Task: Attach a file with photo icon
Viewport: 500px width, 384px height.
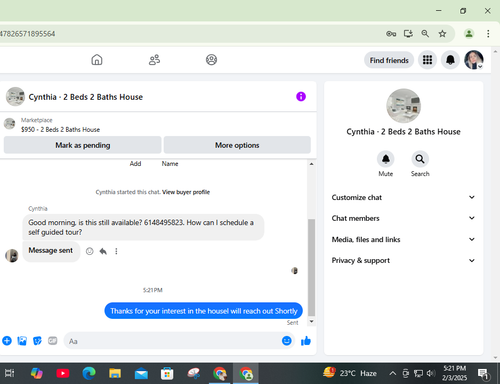Action: tap(22, 341)
